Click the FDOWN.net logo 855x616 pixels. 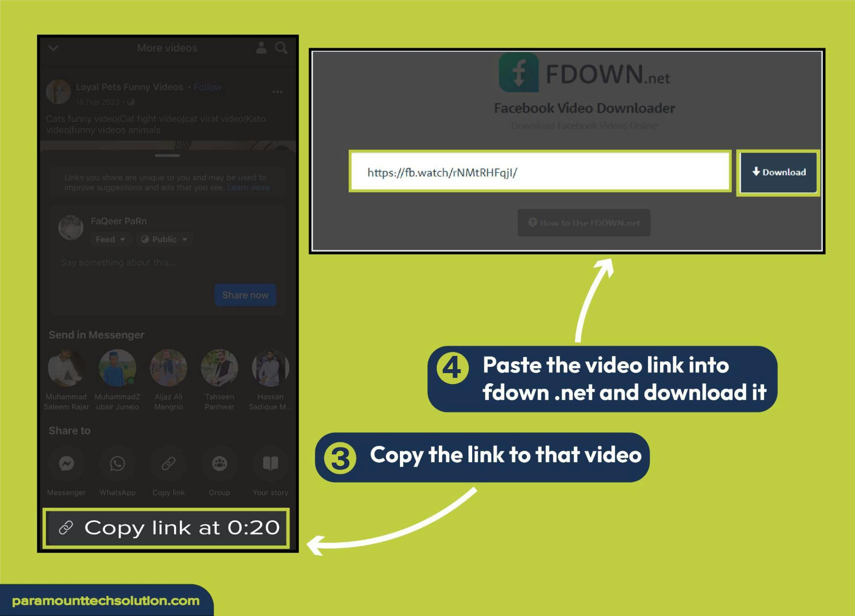[584, 73]
